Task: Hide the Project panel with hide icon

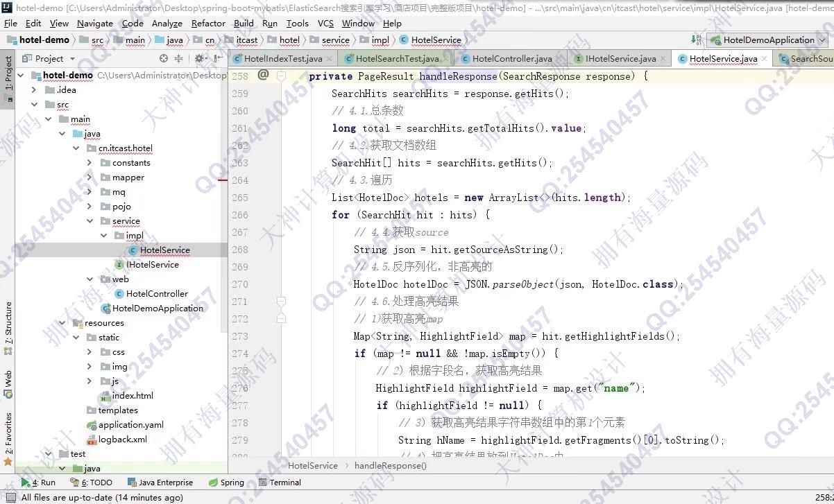Action: point(219,59)
